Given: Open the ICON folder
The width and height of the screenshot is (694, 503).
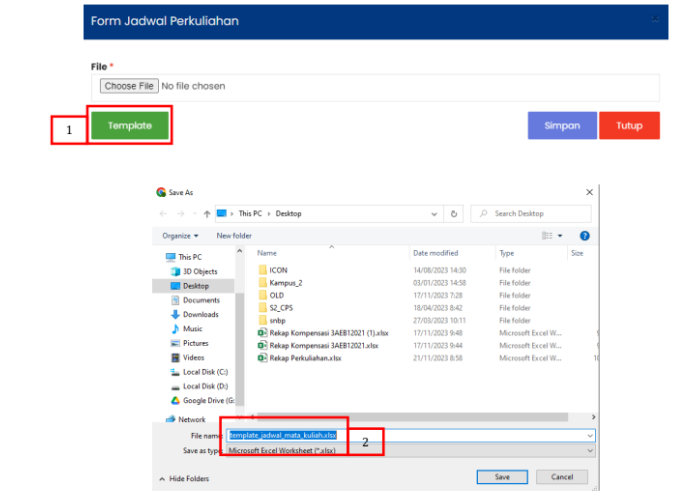Looking at the screenshot, I should pyautogui.click(x=278, y=270).
